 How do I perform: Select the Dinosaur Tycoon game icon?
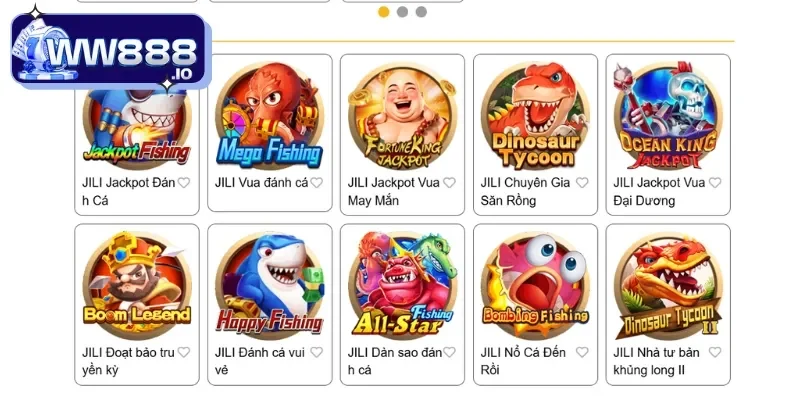click(x=535, y=116)
